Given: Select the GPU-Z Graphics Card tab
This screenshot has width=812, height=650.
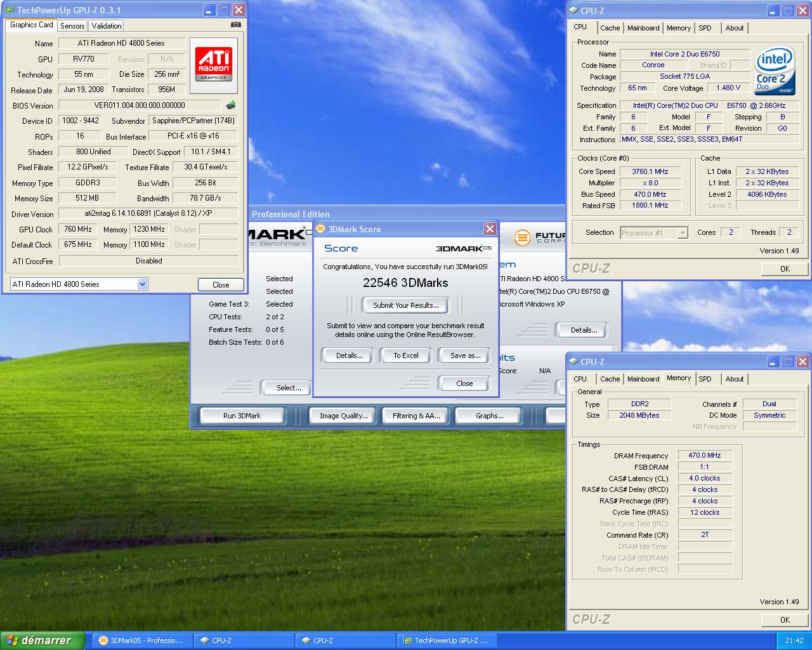Looking at the screenshot, I should point(31,25).
